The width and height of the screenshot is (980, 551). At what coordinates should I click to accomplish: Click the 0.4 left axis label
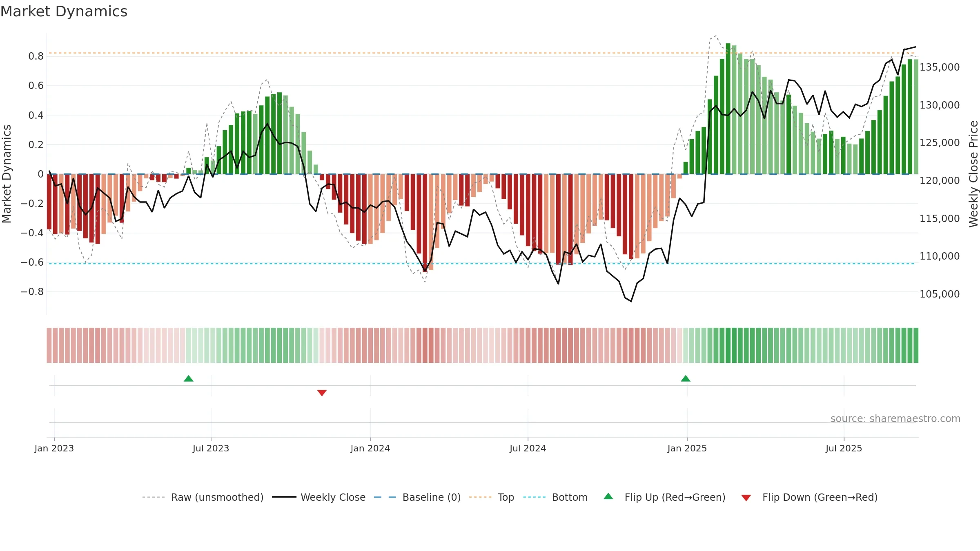click(36, 115)
